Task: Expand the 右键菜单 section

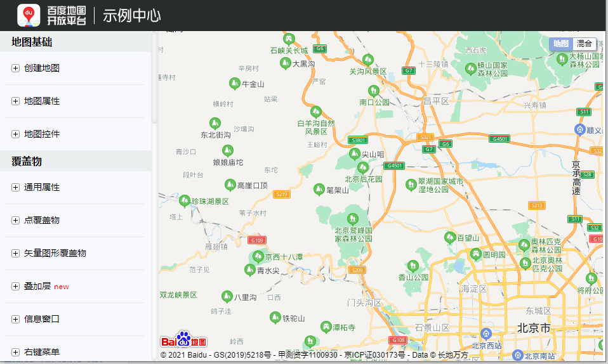Action: (15, 353)
